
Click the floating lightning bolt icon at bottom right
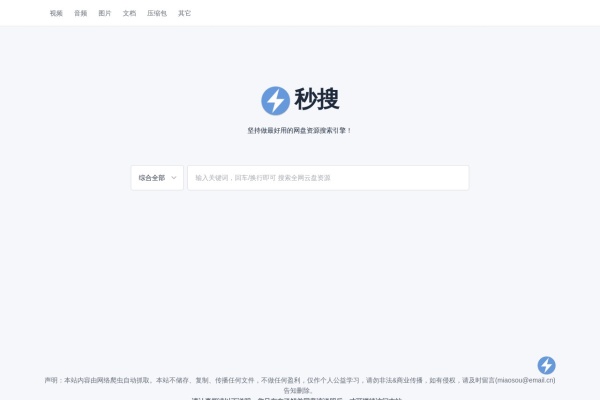pos(546,365)
